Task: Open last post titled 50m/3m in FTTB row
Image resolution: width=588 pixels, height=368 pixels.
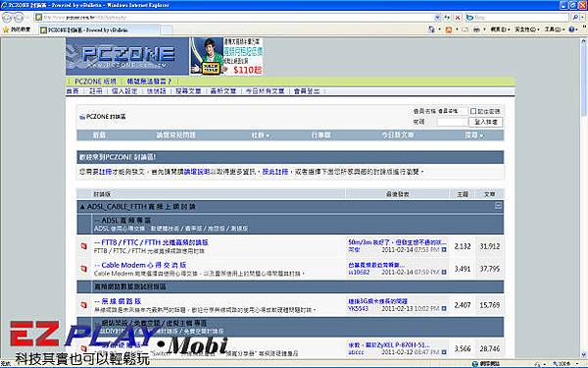Action: coord(397,242)
